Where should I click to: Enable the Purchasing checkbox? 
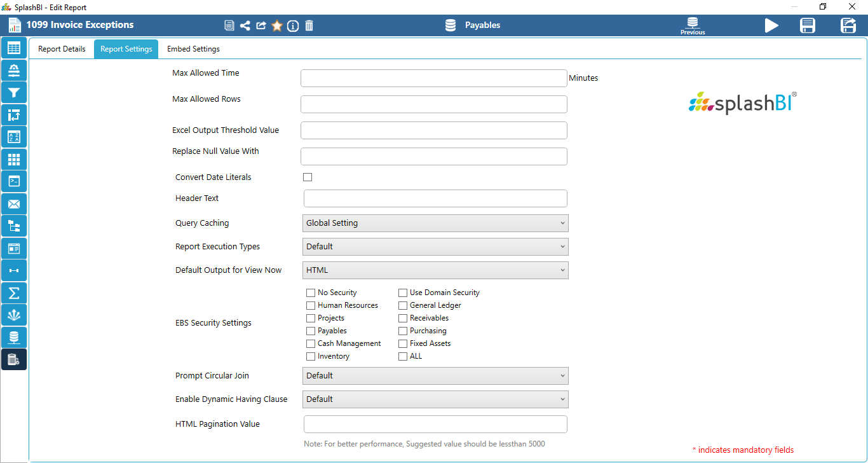point(403,331)
